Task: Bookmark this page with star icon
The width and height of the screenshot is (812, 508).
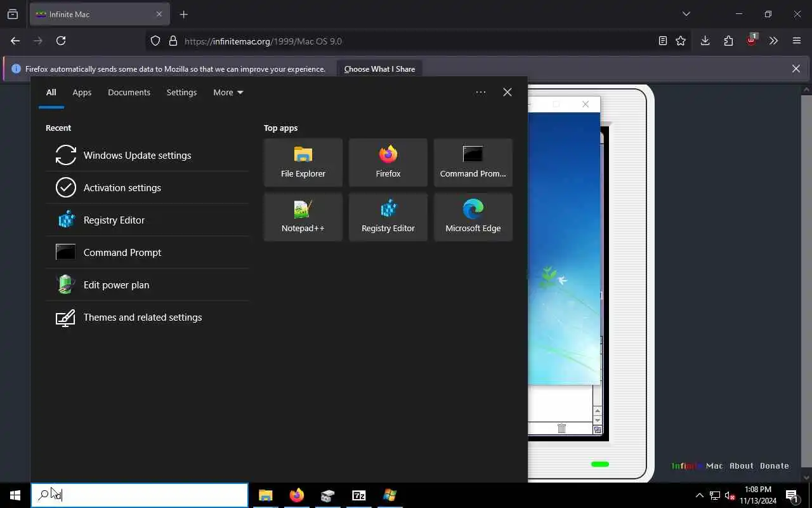Action: tap(681, 41)
